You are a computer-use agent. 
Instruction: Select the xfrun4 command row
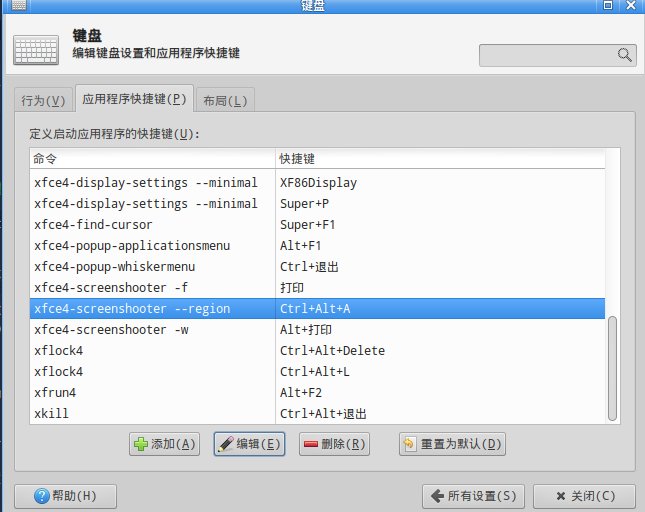click(x=317, y=392)
